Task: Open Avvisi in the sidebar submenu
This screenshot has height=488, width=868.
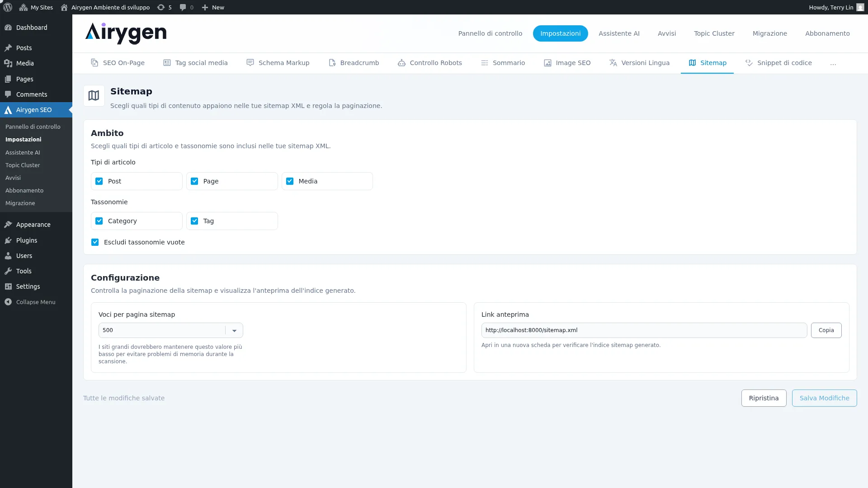Action: pos(13,178)
